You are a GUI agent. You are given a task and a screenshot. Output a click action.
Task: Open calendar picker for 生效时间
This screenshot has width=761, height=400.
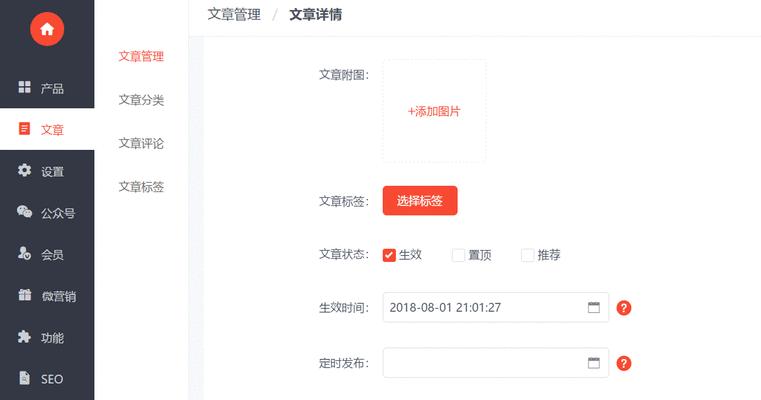(x=594, y=307)
